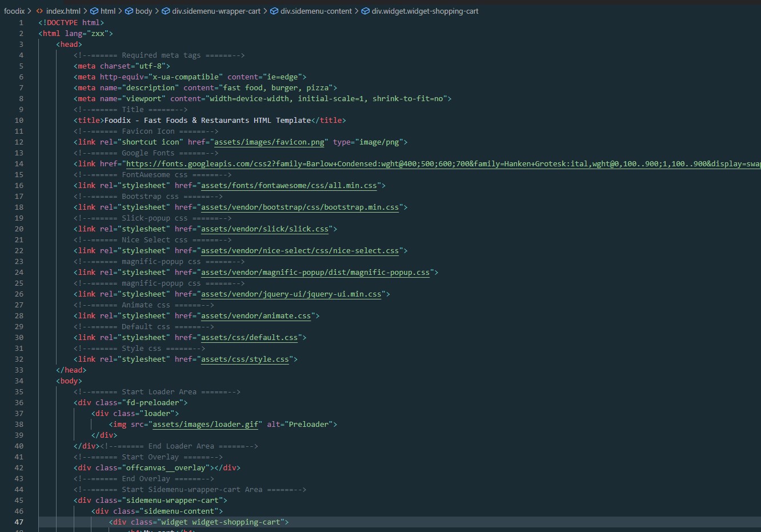Viewport: 761px width, 532px height.
Task: Click the body element symbol icon in breadcrumbs
Action: click(x=129, y=11)
